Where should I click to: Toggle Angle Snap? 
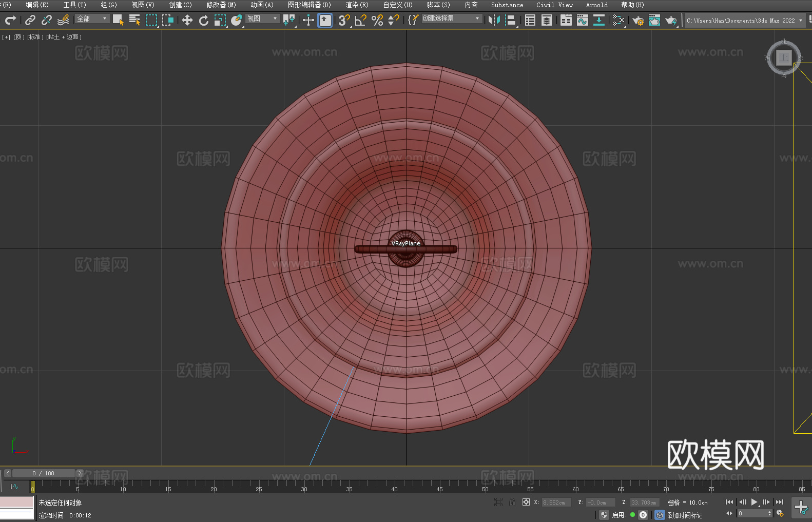coord(360,20)
